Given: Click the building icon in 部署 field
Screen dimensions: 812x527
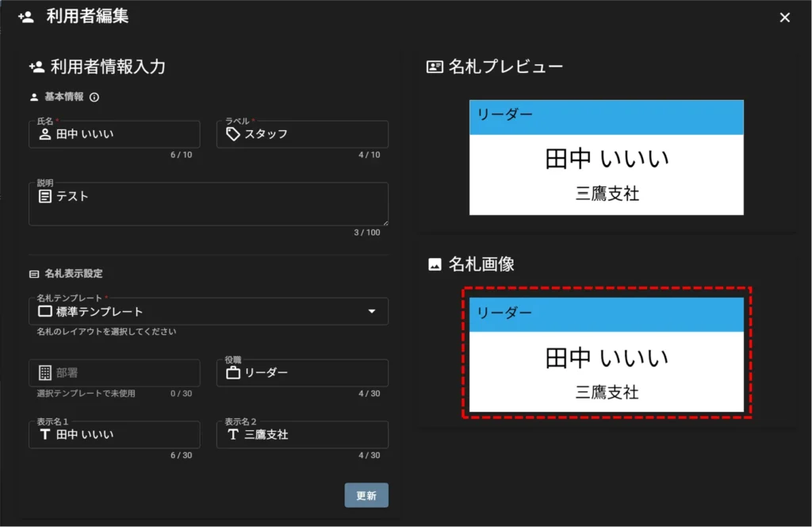Looking at the screenshot, I should (45, 373).
